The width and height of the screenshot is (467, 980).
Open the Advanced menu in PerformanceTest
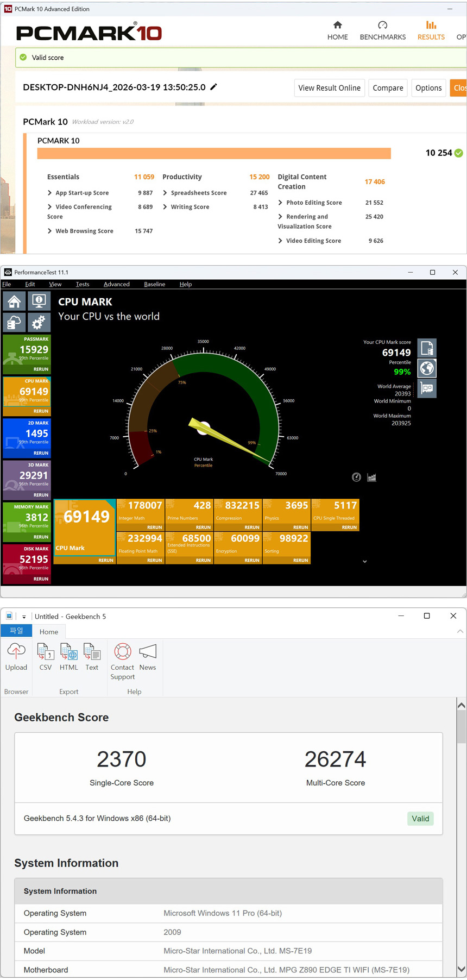[x=116, y=284]
